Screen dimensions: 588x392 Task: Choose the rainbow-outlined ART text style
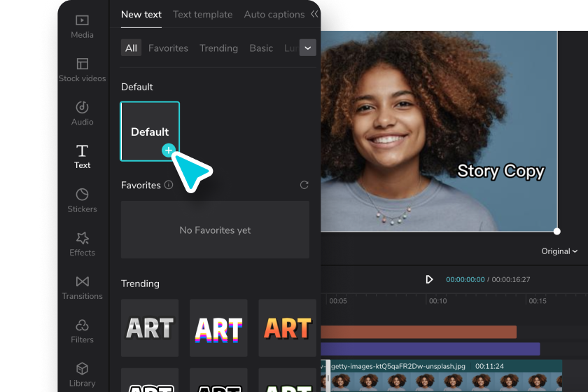pos(218,328)
